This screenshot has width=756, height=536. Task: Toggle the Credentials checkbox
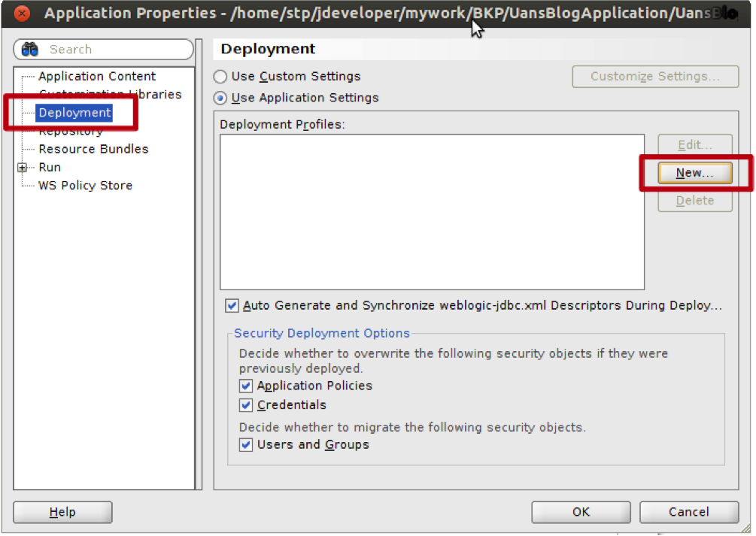(246, 405)
